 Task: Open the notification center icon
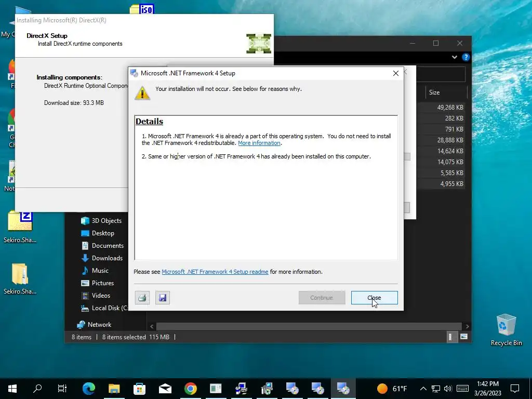point(515,389)
